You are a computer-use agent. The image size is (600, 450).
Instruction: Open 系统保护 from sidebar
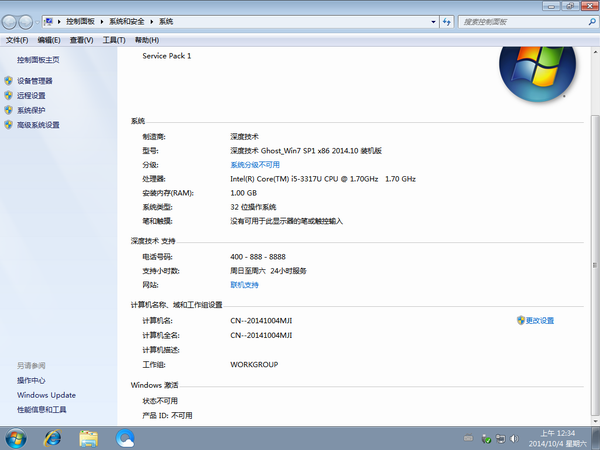tap(31, 110)
